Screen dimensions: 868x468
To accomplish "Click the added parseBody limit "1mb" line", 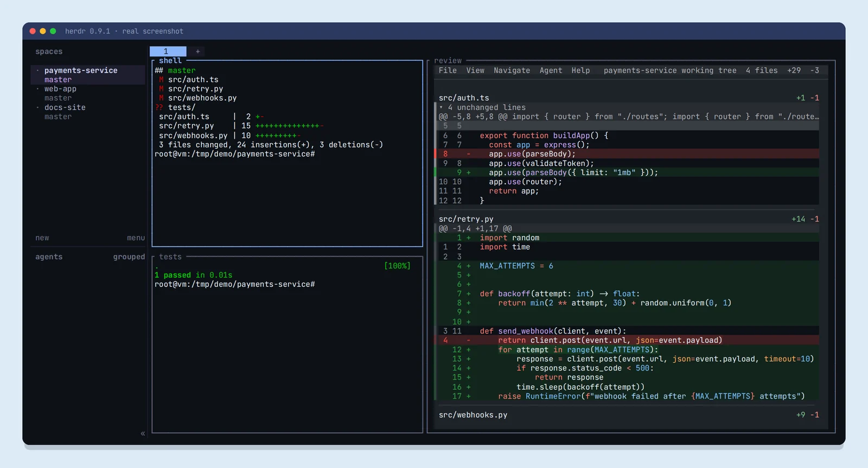I will pos(627,172).
